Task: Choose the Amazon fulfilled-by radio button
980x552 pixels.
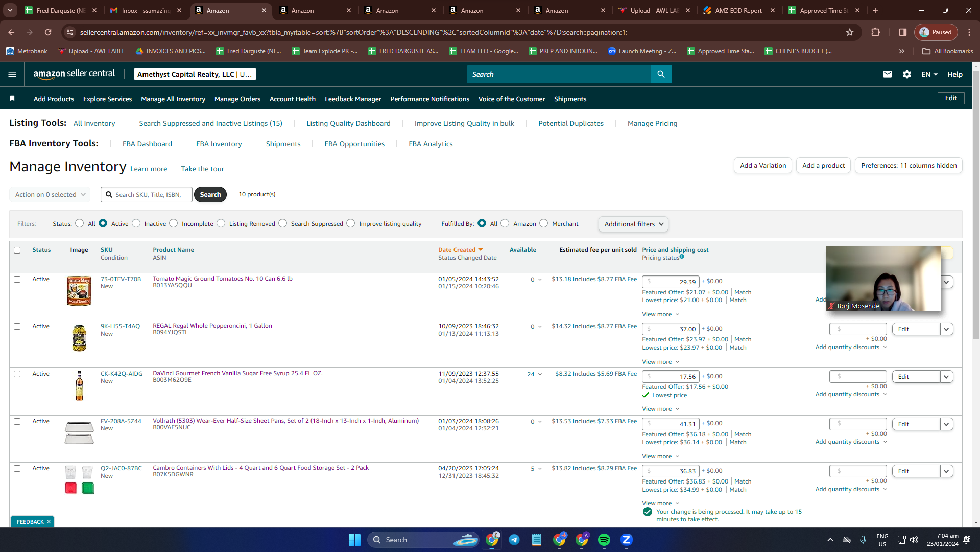Action: pos(505,223)
